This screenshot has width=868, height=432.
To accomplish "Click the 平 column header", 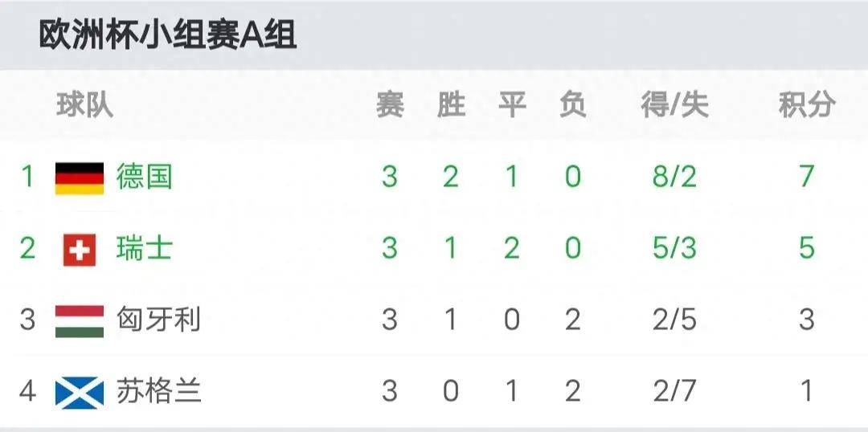I will coord(512,105).
